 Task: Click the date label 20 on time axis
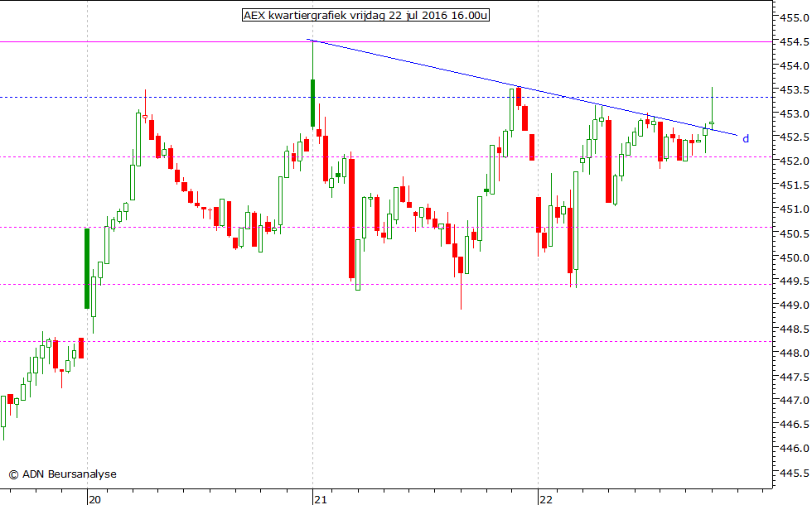[x=94, y=499]
